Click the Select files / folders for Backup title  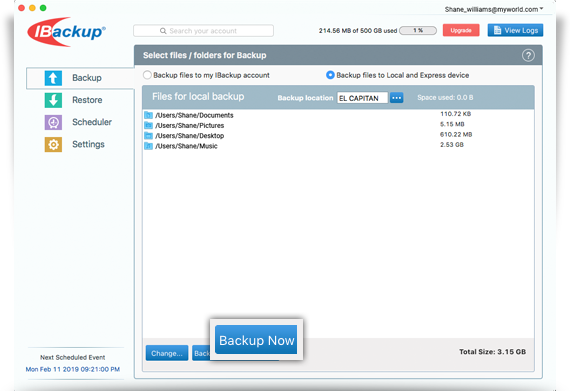(205, 55)
